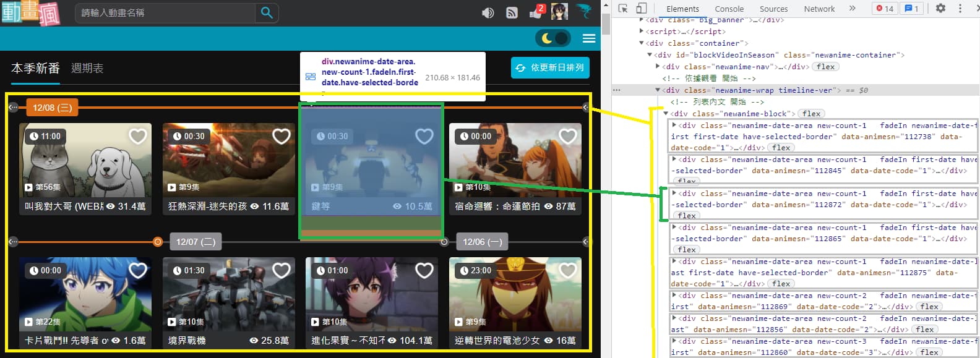Expand the div with data-animesn 112845
980x358 pixels.
point(674,160)
